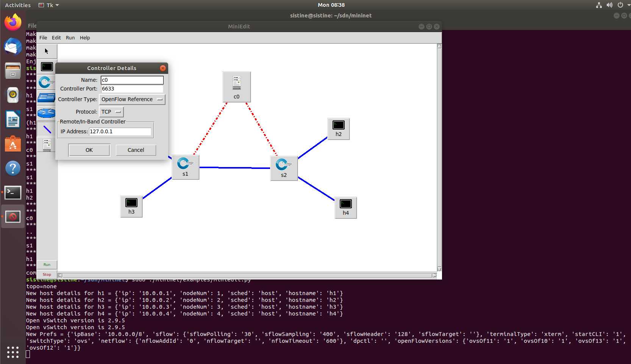Open the Controller Type dropdown
631x364 pixels.
(132, 99)
